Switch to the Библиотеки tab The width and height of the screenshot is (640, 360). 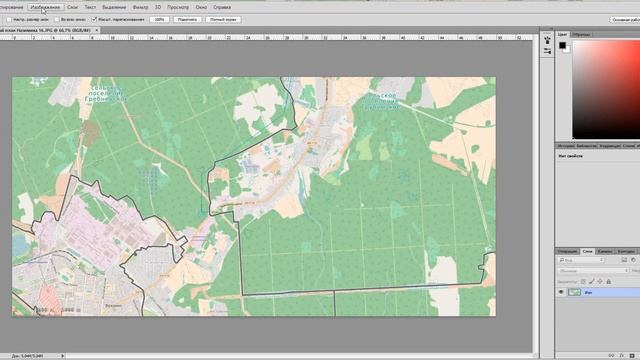click(x=586, y=146)
